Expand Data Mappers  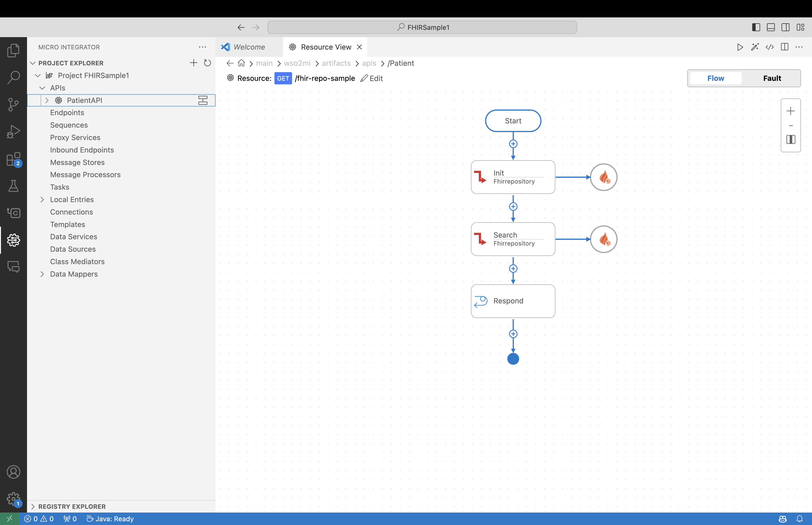tap(42, 274)
